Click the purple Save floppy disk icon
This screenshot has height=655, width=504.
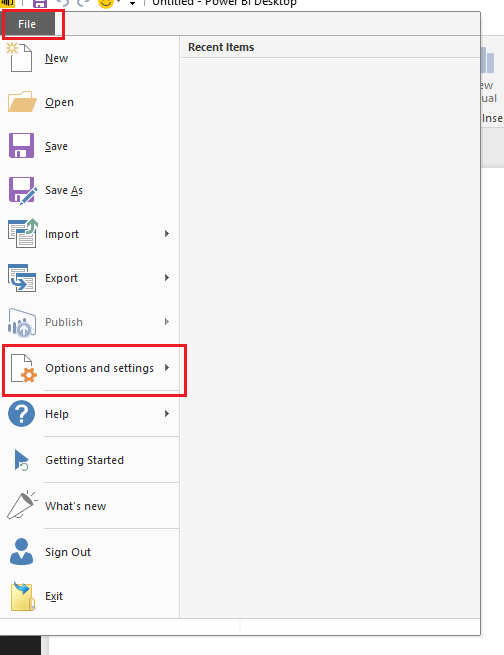(x=21, y=146)
